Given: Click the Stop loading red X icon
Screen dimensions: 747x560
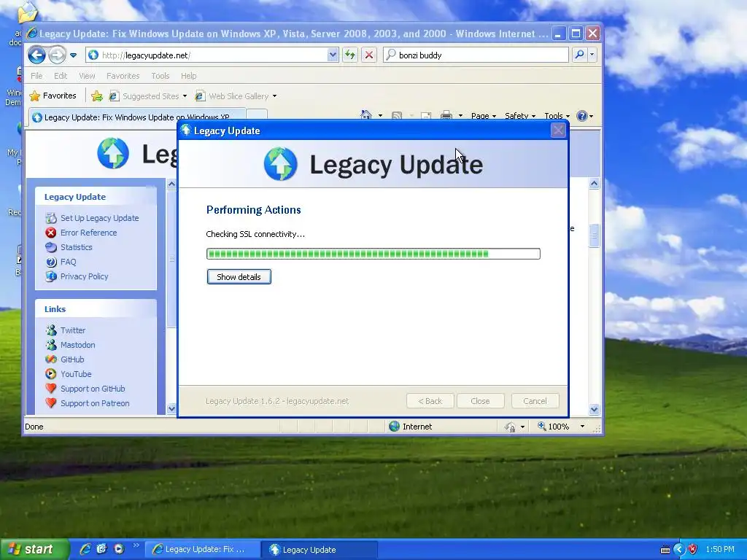Looking at the screenshot, I should [x=368, y=55].
